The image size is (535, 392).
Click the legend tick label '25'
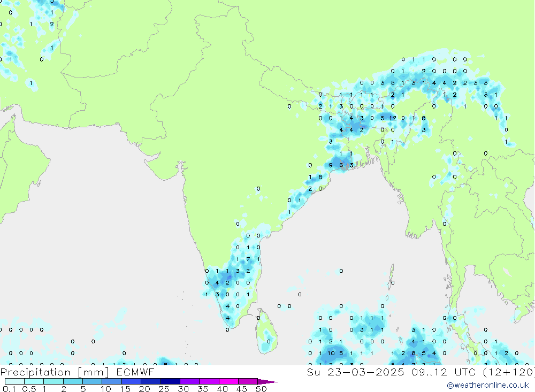point(164,389)
